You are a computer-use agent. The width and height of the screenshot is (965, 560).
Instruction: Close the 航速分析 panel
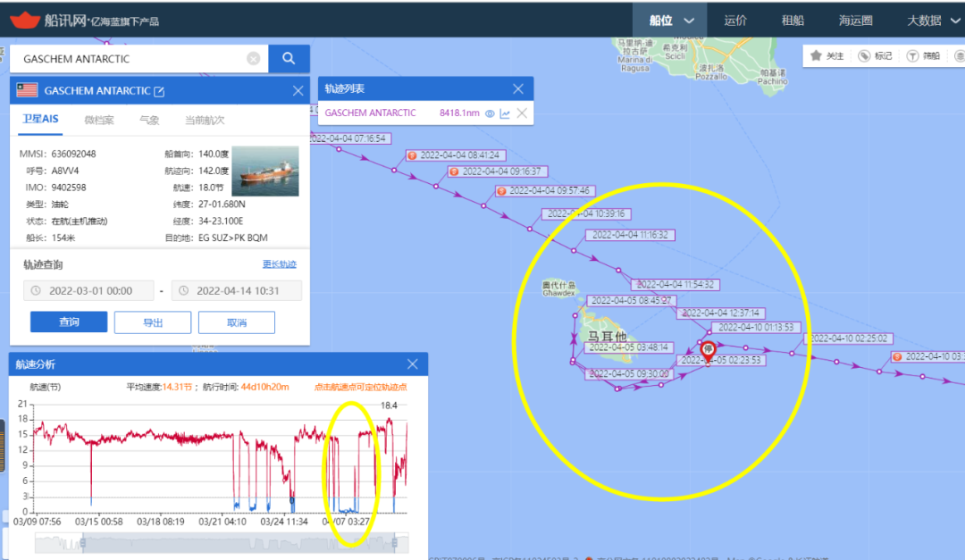pyautogui.click(x=412, y=364)
